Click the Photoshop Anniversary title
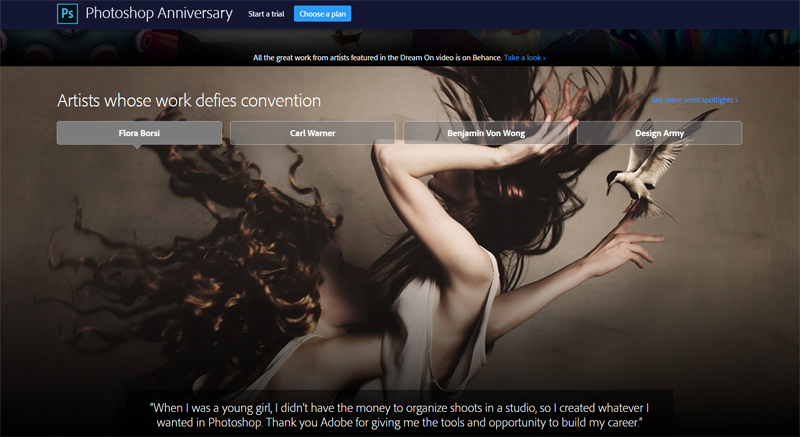The image size is (800, 437). [x=159, y=14]
